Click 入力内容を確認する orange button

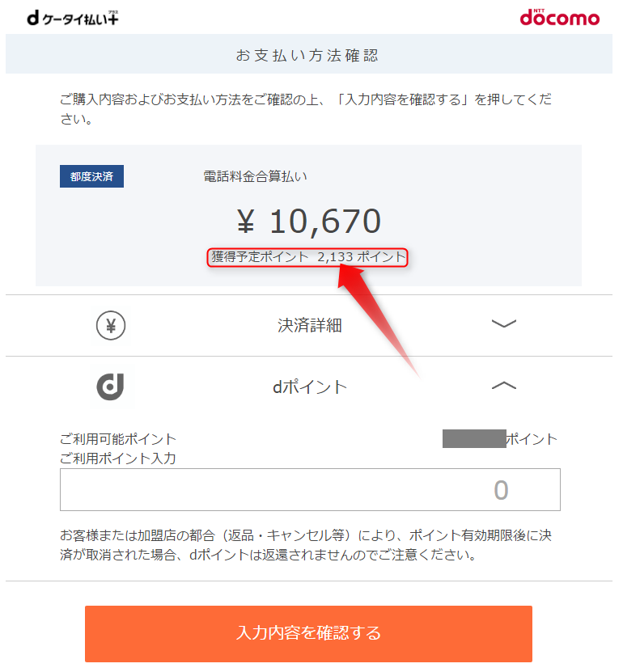click(308, 633)
